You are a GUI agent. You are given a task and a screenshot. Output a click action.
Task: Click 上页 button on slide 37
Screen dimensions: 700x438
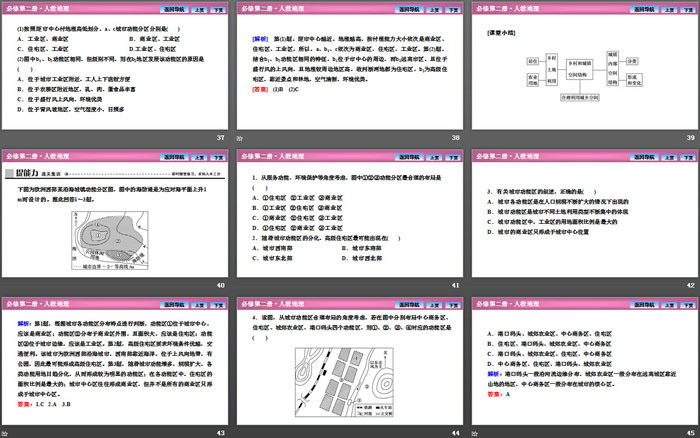tap(199, 9)
